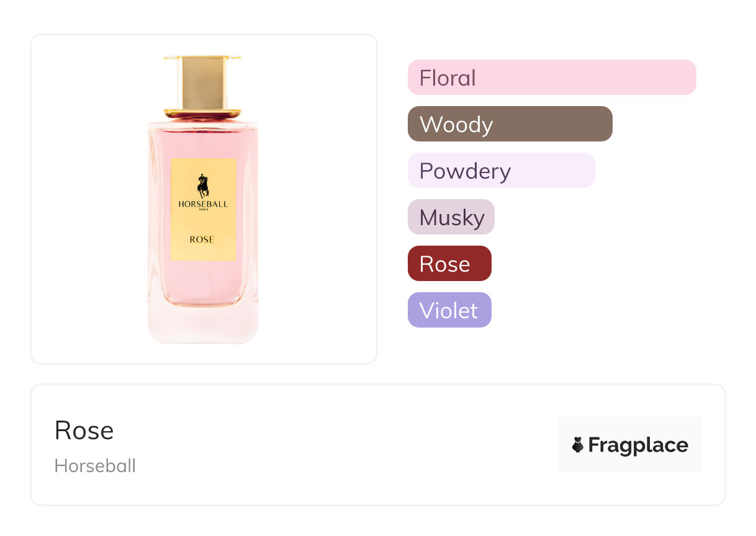Click the ROSE text on the bottle label

(202, 239)
